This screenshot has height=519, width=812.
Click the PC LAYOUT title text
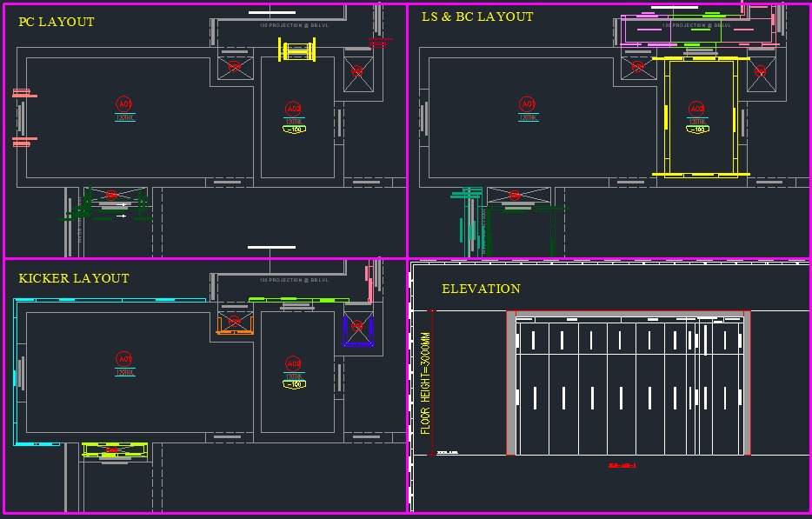tap(57, 22)
